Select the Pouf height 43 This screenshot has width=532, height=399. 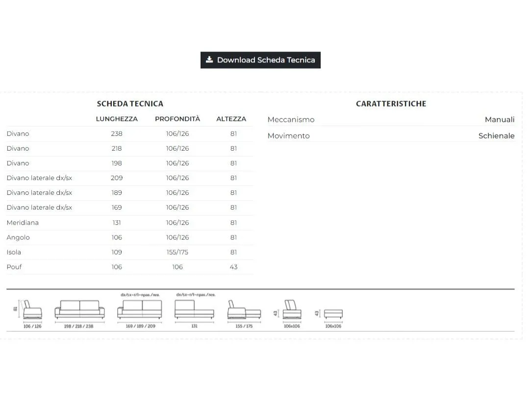pyautogui.click(x=233, y=267)
